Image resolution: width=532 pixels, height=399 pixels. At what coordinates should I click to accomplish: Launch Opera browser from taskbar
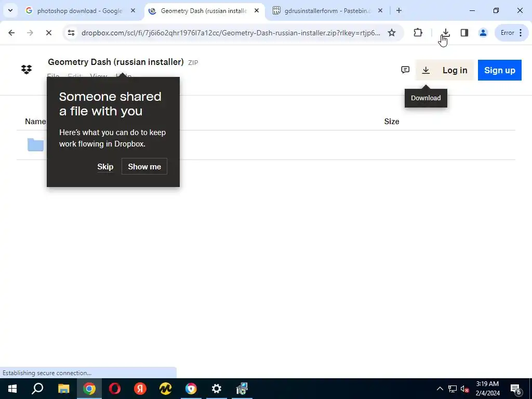tap(115, 389)
